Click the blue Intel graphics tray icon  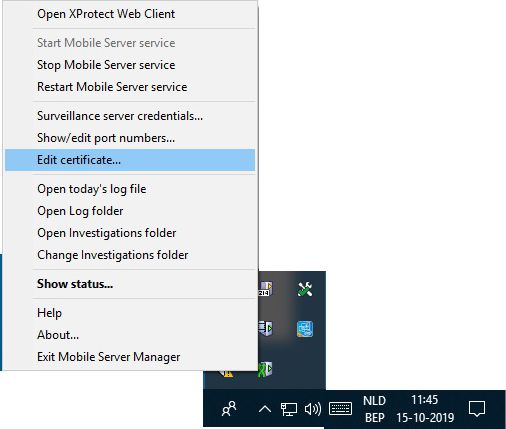tap(305, 329)
